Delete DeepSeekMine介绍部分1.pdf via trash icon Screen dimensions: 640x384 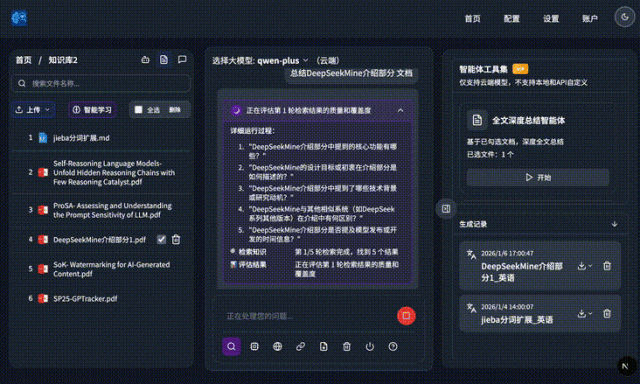pyautogui.click(x=176, y=240)
